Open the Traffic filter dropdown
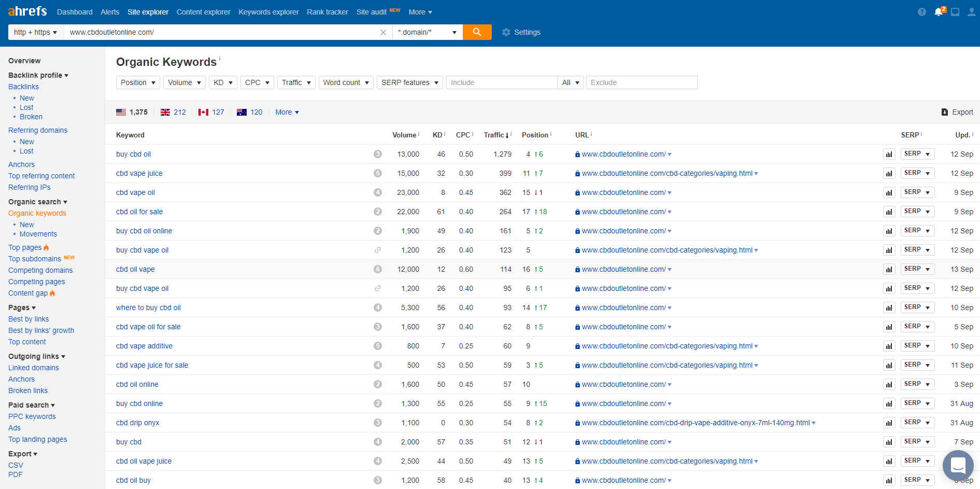The width and height of the screenshot is (980, 489). pos(296,82)
